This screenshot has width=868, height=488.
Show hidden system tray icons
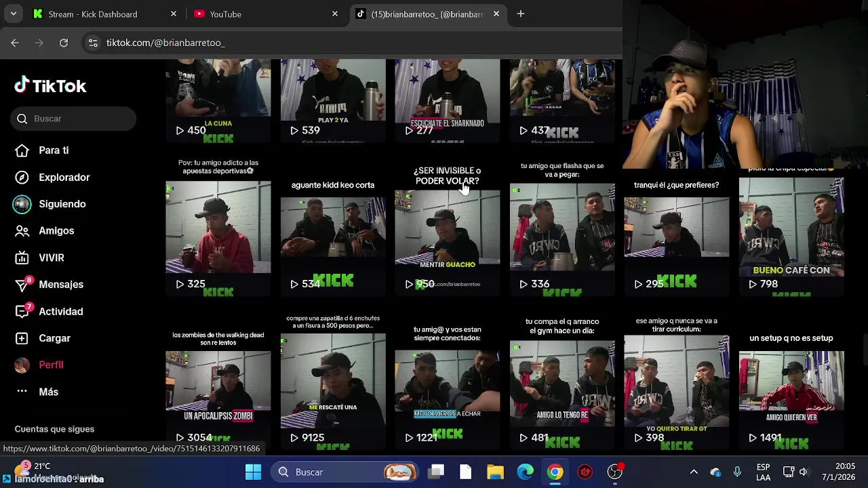tap(694, 472)
